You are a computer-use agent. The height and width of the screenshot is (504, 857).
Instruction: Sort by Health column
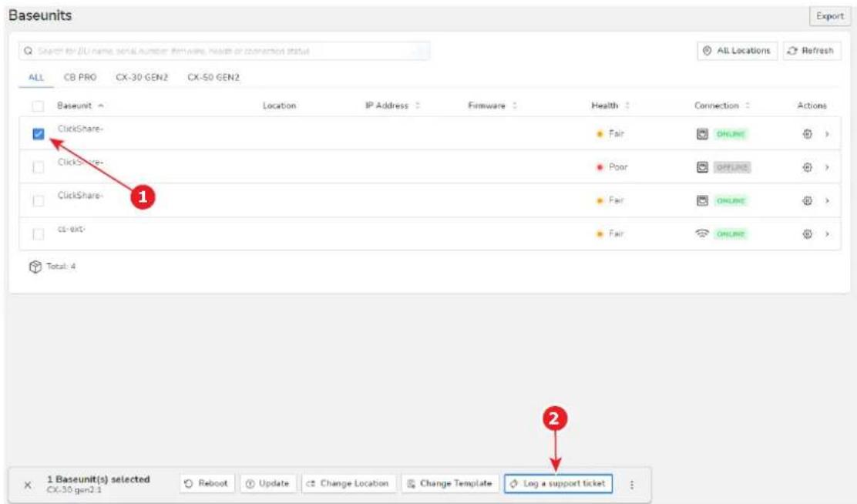(610, 106)
